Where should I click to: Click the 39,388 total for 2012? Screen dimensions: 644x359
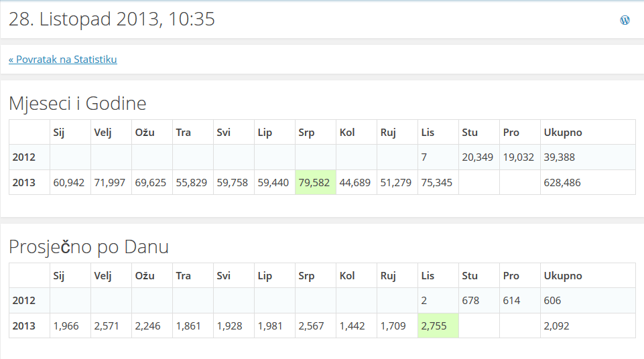pos(559,157)
